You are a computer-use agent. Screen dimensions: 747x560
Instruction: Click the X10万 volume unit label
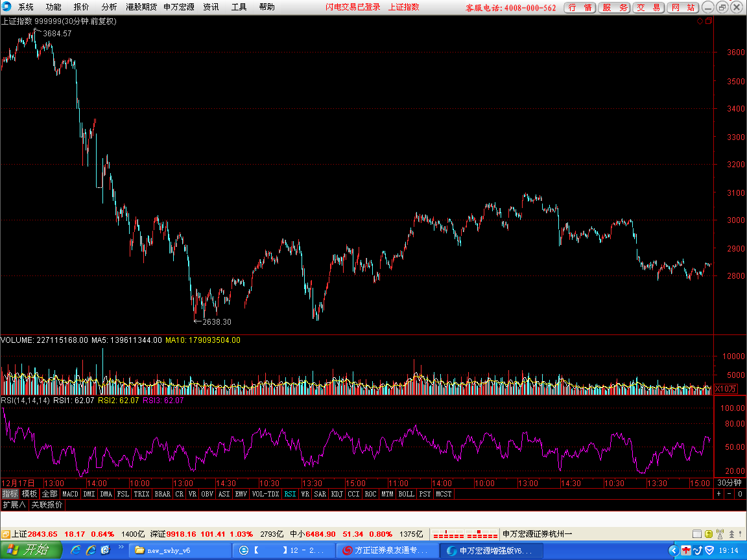tap(726, 389)
